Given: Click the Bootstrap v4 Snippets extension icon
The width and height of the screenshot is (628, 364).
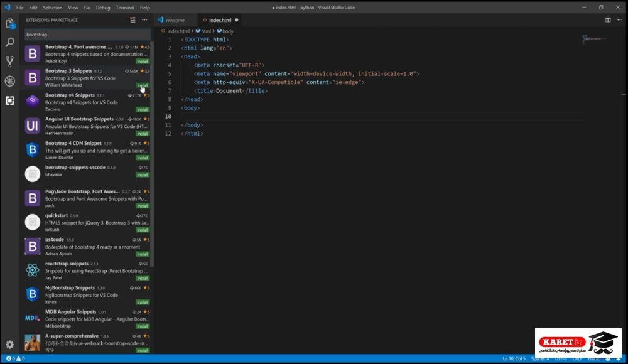Looking at the screenshot, I should point(33,102).
